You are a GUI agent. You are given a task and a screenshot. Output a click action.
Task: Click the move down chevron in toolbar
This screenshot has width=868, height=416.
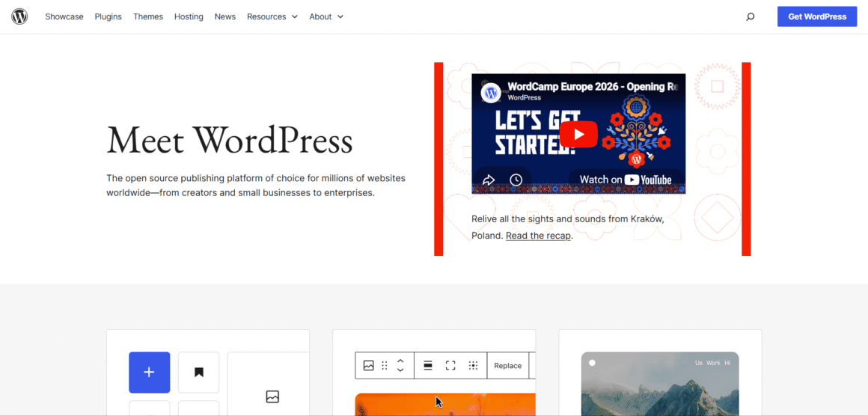[x=401, y=370]
